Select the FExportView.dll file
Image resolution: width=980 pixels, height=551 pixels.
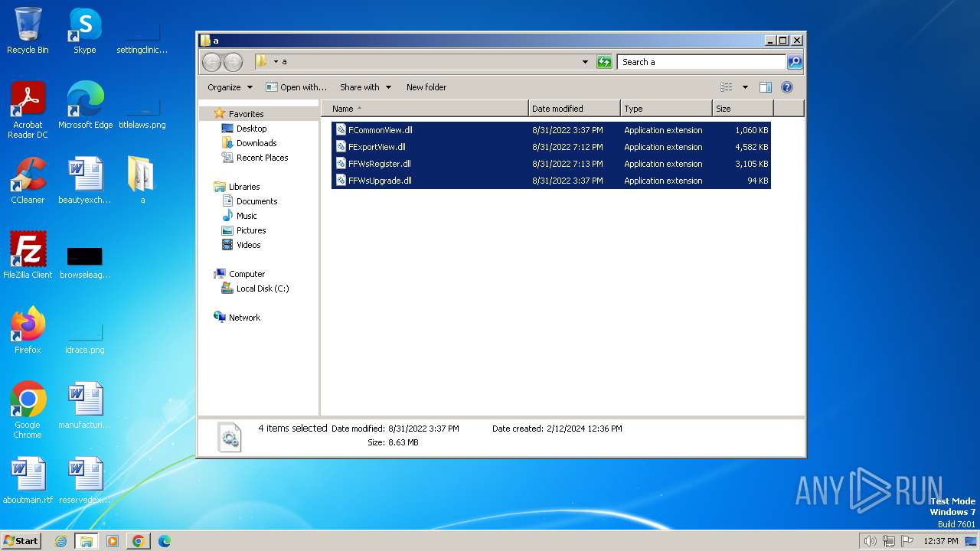551,147
